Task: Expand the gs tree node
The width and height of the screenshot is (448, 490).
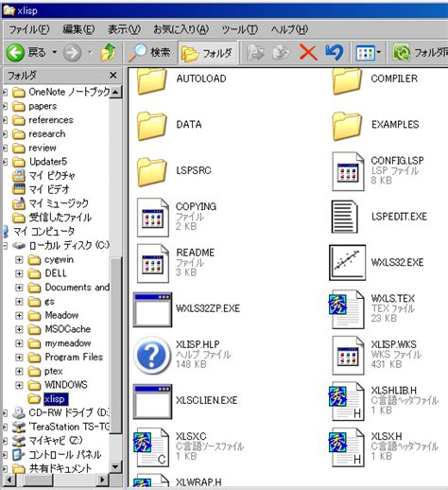Action: (x=19, y=302)
